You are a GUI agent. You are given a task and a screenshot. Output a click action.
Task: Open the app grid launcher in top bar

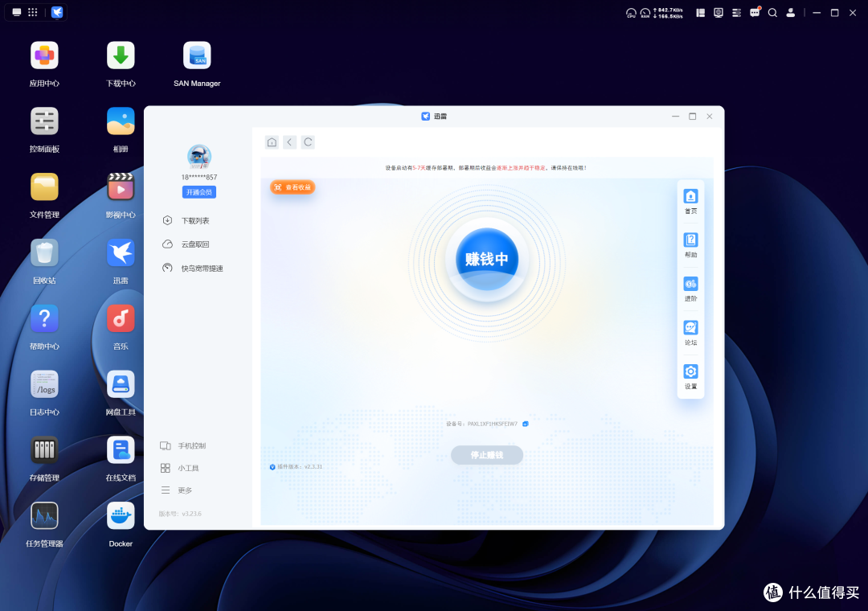[x=33, y=12]
